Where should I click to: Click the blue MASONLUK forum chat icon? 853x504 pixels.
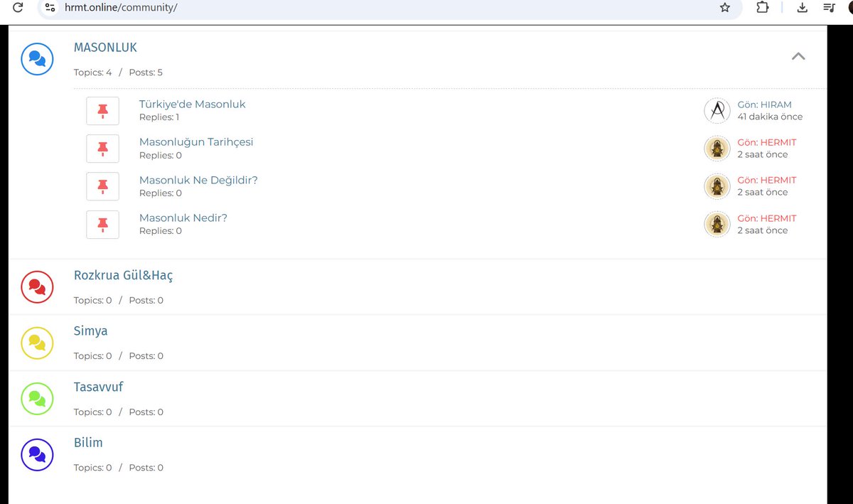(x=38, y=58)
